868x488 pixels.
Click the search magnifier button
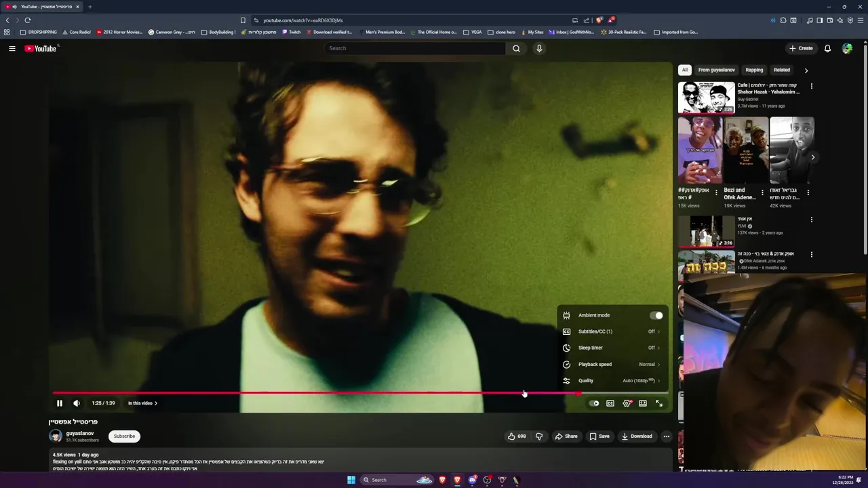516,48
